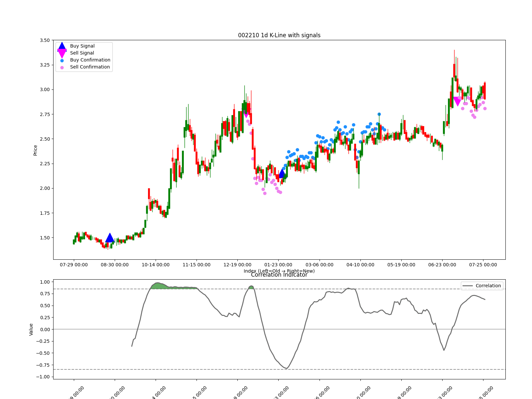
Task: Click the '11-15 00:00' date tick on price chart
Action: coord(197,265)
